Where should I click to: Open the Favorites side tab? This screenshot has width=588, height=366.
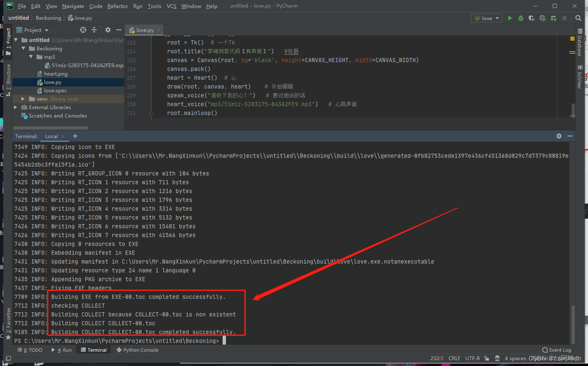pos(8,324)
